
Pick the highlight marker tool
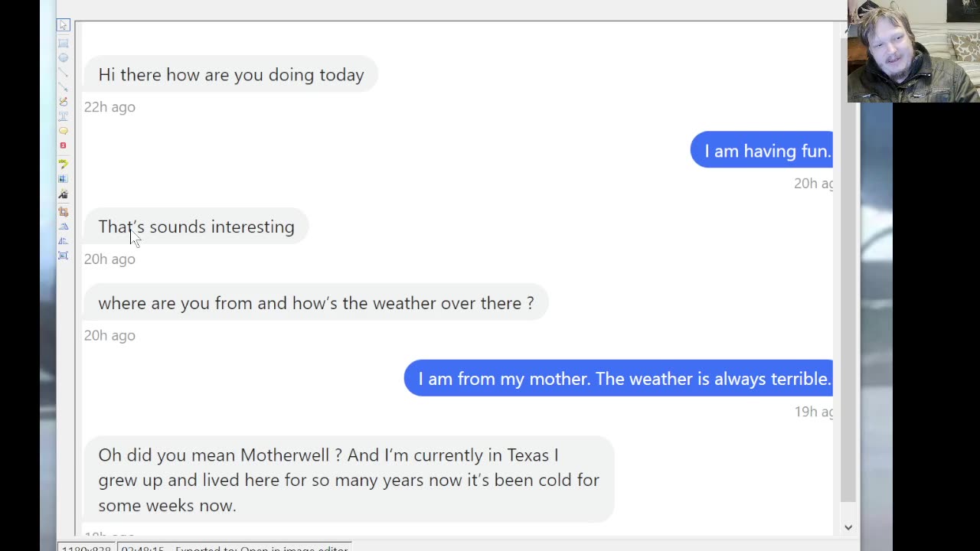point(64,163)
